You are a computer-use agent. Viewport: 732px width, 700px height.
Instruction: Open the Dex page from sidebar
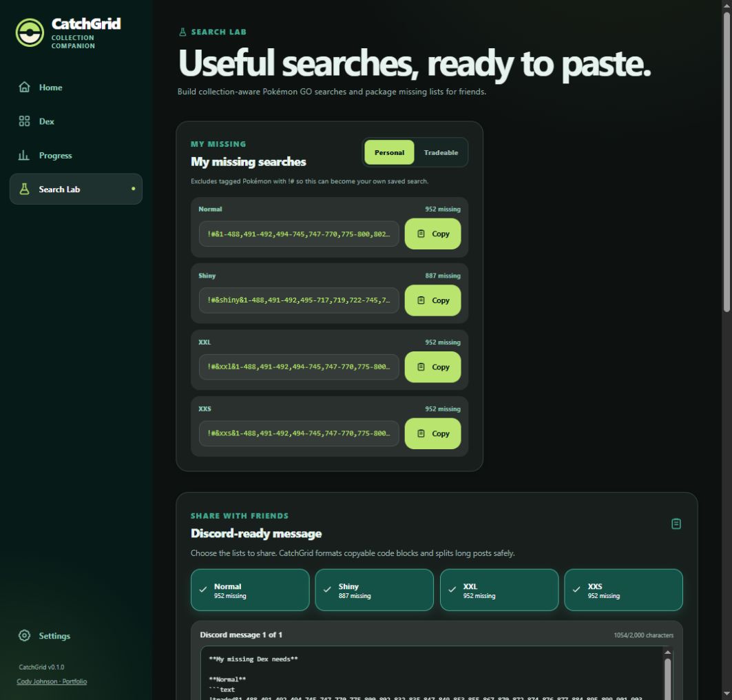pos(76,121)
